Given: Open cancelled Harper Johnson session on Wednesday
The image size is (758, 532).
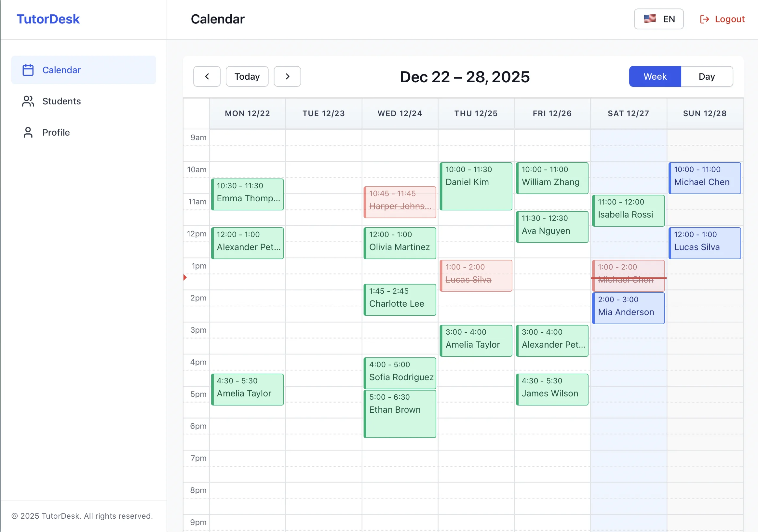Looking at the screenshot, I should pos(400,202).
